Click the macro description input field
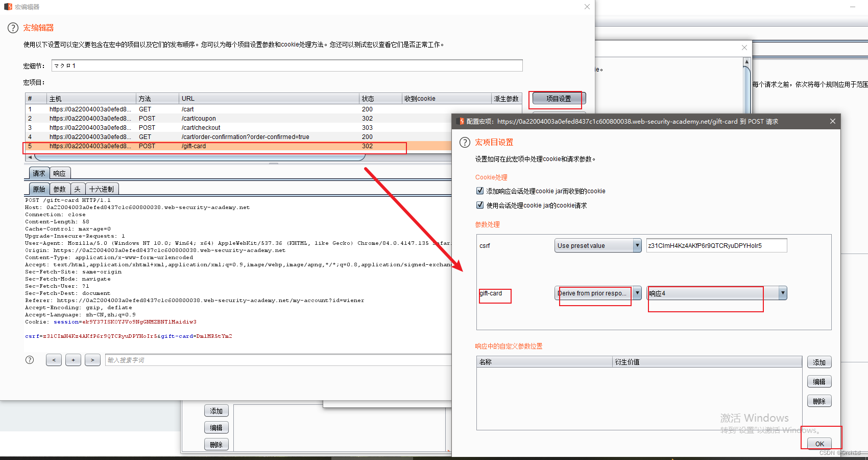Viewport: 868px width, 460px height. (x=287, y=65)
